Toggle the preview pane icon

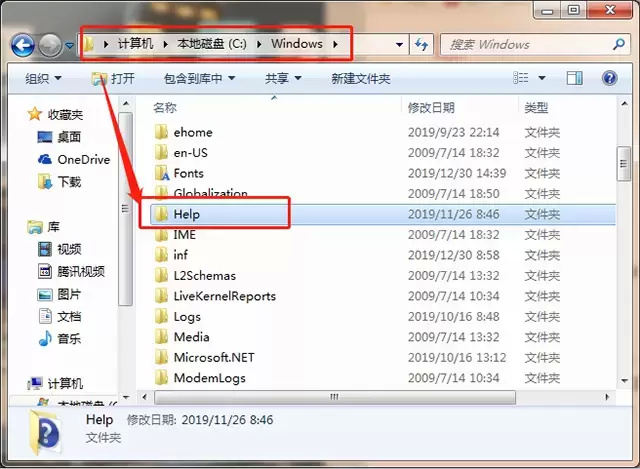[576, 78]
